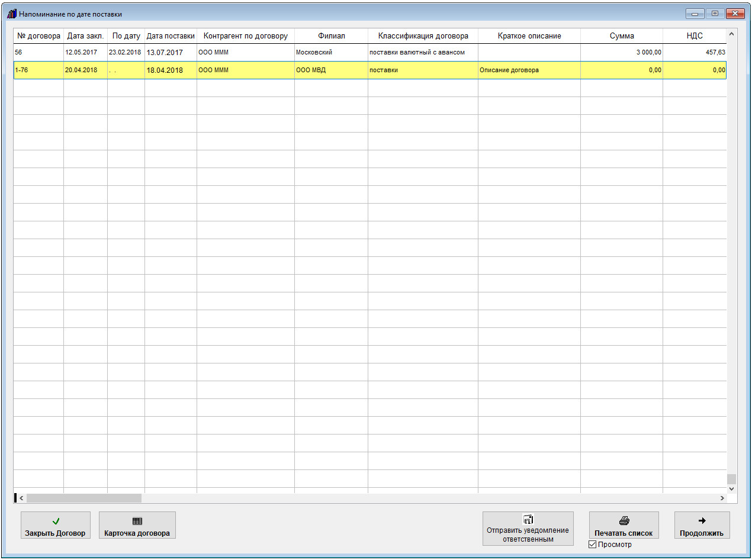This screenshot has height=560, width=752.
Task: Click ООО МММ in row 56
Action: tap(246, 52)
